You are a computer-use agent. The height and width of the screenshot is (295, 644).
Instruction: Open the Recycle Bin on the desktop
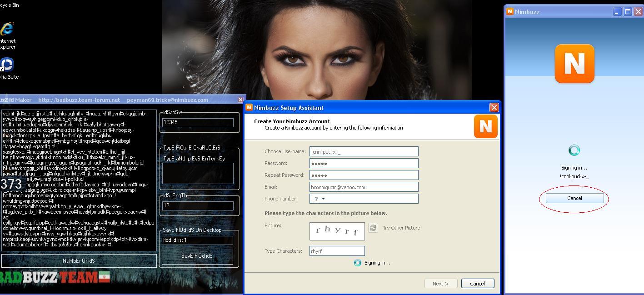point(8,5)
